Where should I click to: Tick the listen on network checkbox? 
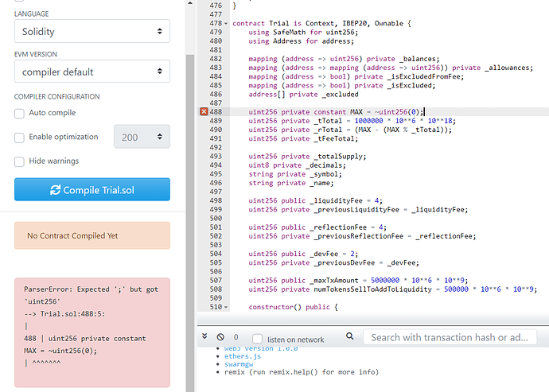[x=257, y=339]
